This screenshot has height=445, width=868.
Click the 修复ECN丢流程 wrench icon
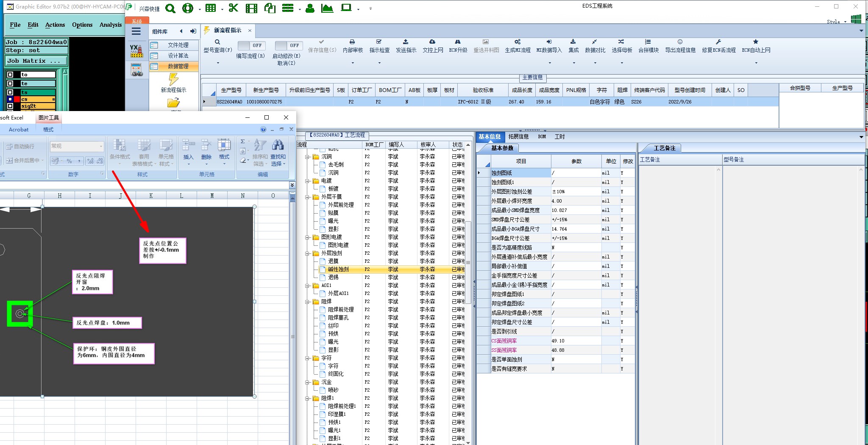[x=718, y=42]
